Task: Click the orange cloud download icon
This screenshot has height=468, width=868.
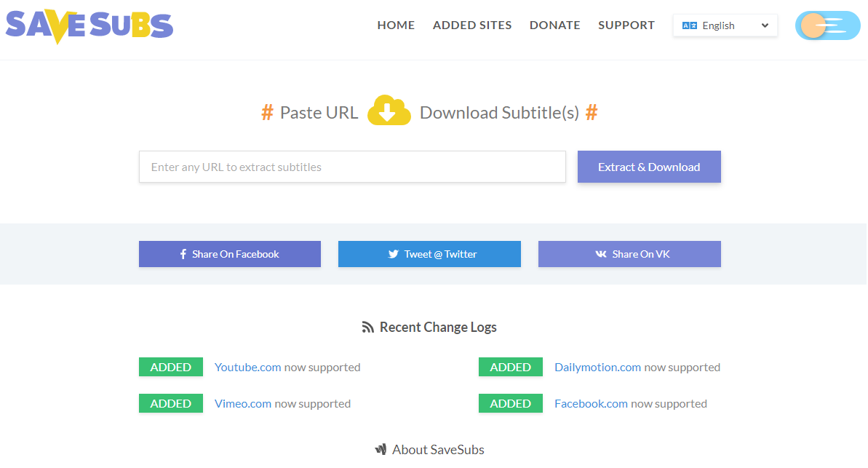Action: tap(389, 111)
